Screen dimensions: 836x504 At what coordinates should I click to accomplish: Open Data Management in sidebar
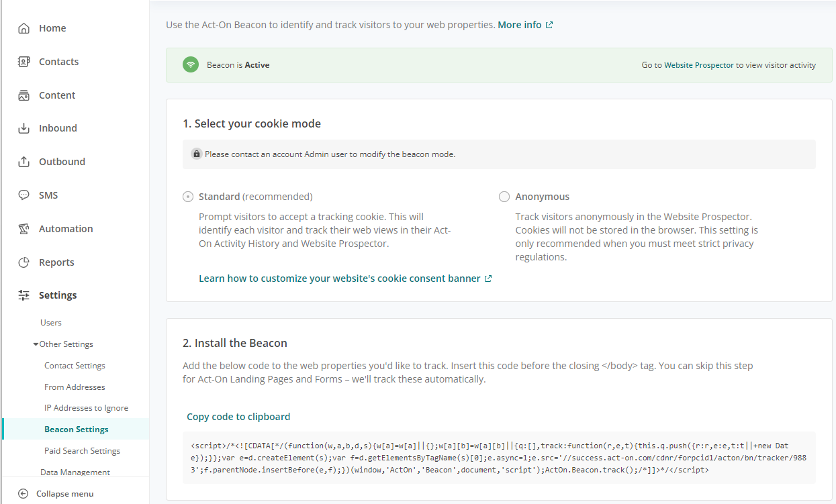coord(75,472)
